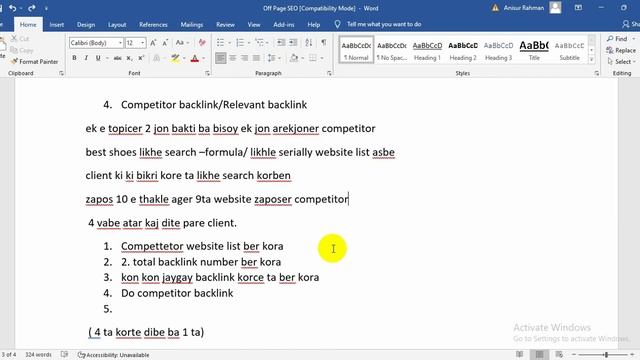The height and width of the screenshot is (360, 640).
Task: Start a bulleted list
Action: click(220, 42)
